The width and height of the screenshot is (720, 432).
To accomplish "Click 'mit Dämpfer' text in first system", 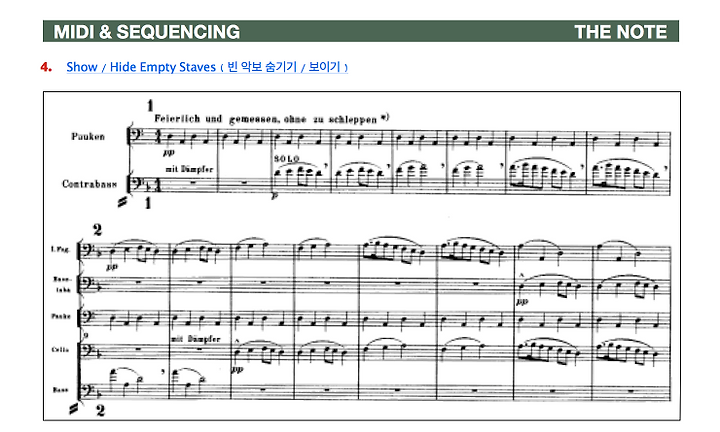I will 189,169.
